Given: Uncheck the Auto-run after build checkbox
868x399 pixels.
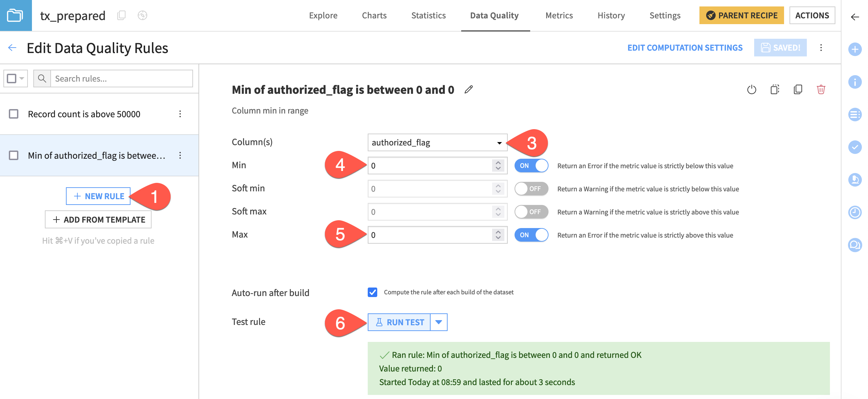Looking at the screenshot, I should pyautogui.click(x=372, y=292).
